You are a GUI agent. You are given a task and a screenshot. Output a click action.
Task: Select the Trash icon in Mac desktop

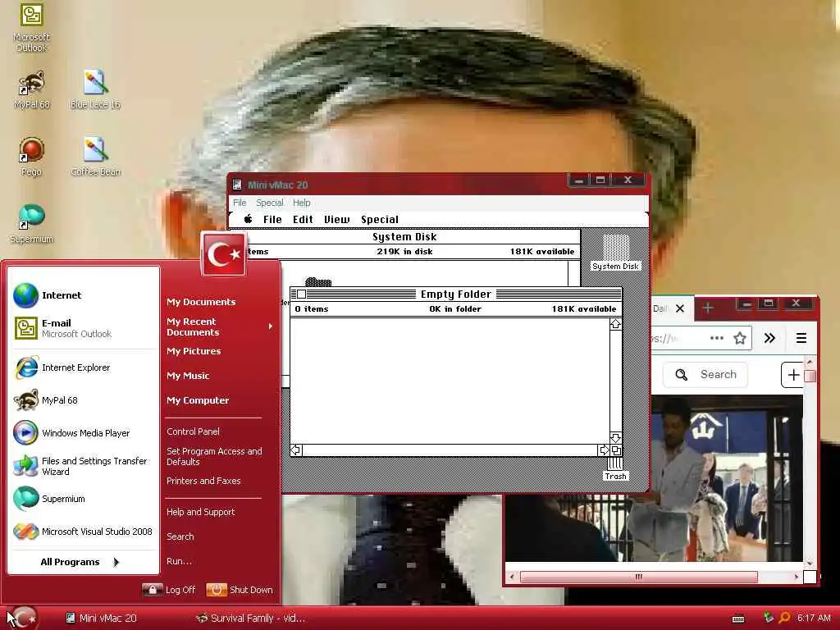[x=615, y=470]
